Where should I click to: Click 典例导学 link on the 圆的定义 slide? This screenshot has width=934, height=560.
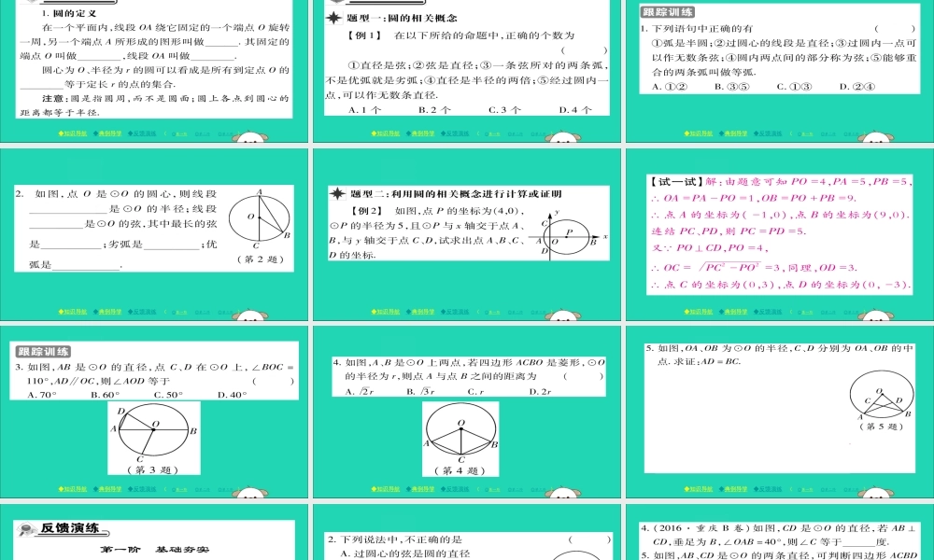pyautogui.click(x=107, y=133)
